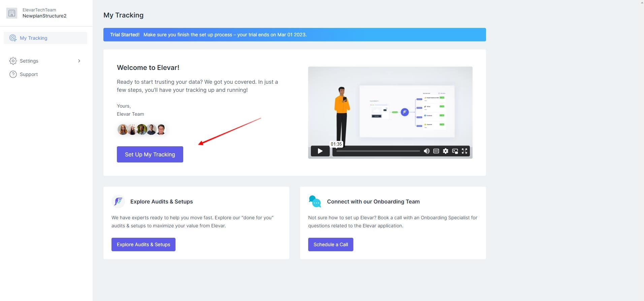Click the Schedule a Call button
The image size is (644, 301).
[x=330, y=244]
